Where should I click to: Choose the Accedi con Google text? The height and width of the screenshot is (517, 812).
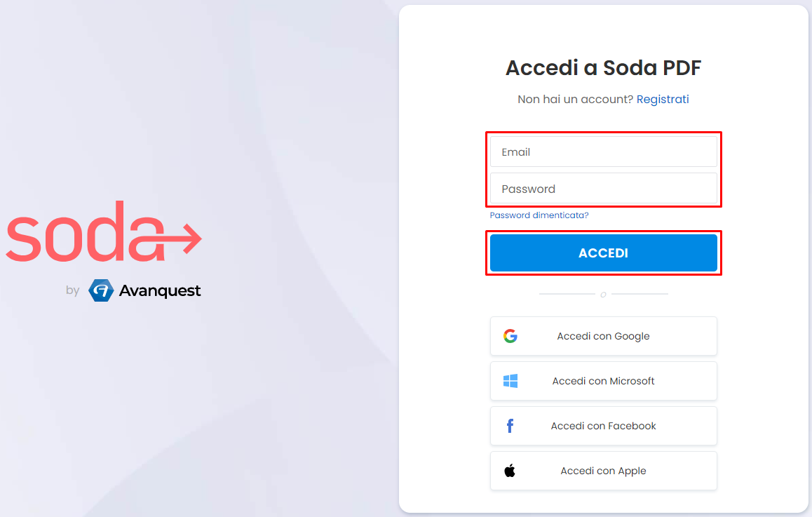point(603,336)
